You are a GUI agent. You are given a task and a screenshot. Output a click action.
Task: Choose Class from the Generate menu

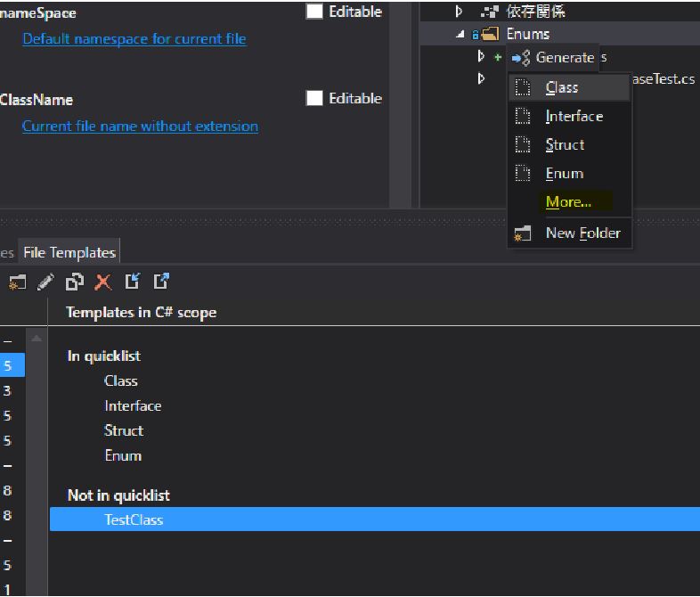562,87
